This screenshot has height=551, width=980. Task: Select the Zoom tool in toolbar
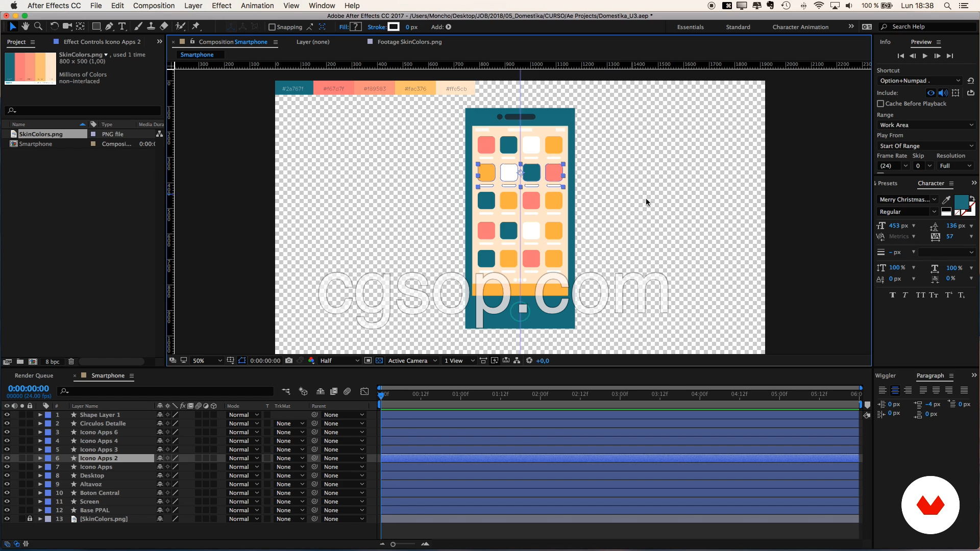pyautogui.click(x=38, y=27)
